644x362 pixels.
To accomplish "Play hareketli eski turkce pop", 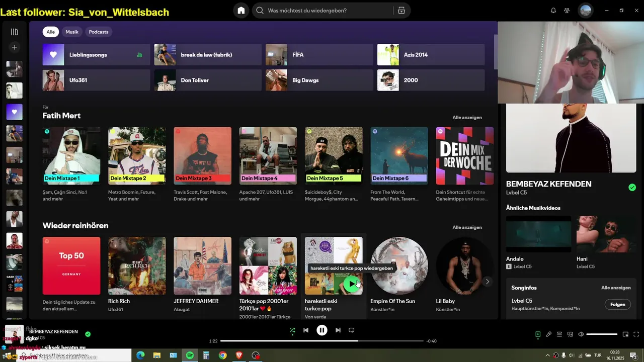I will click(x=351, y=284).
